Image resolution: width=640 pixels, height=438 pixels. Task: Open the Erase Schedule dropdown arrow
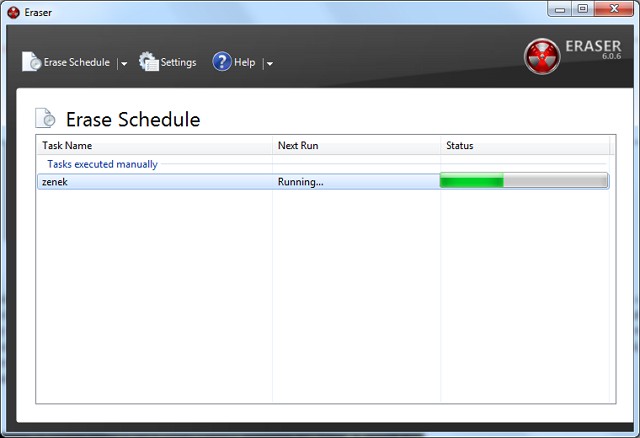(x=124, y=63)
